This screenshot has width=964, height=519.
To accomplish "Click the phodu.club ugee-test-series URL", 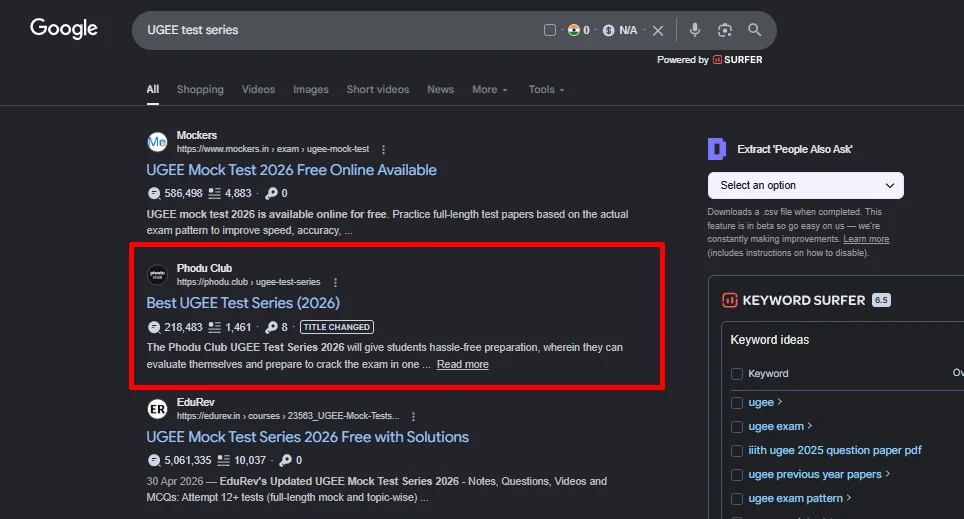I will pos(248,282).
